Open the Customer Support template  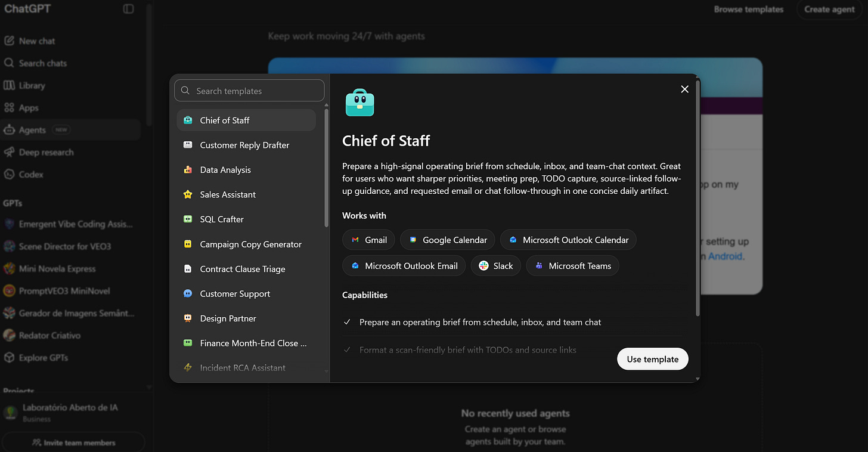point(246,293)
